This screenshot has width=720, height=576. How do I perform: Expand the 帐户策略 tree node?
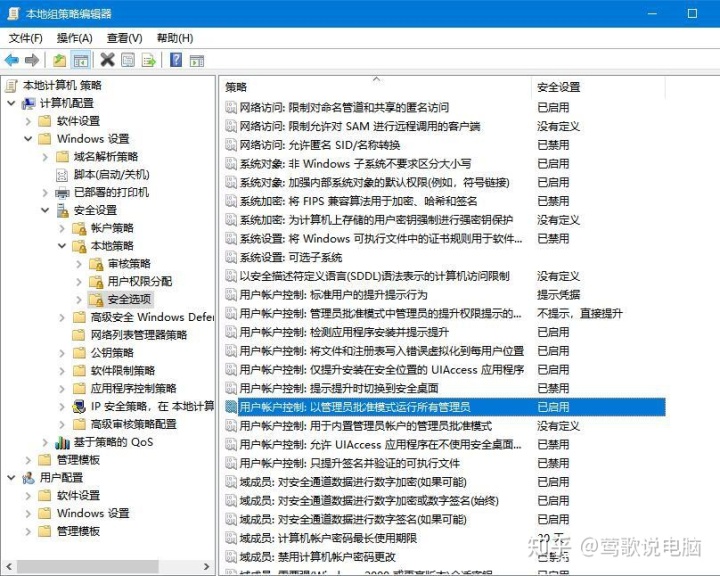click(62, 228)
